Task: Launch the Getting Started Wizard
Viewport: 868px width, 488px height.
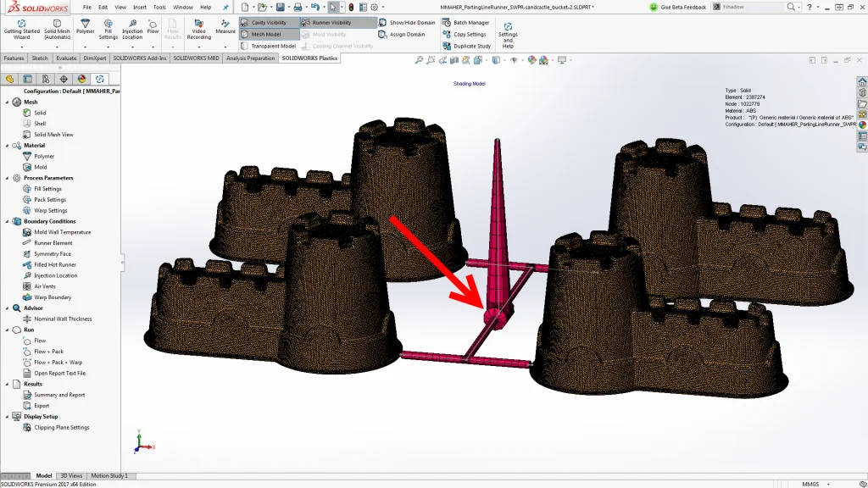Action: point(21,29)
